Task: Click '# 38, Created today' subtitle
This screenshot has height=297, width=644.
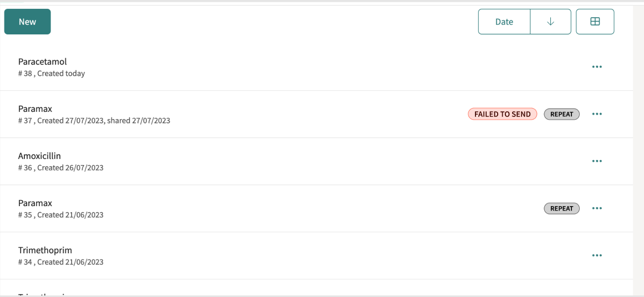Action: coord(52,74)
